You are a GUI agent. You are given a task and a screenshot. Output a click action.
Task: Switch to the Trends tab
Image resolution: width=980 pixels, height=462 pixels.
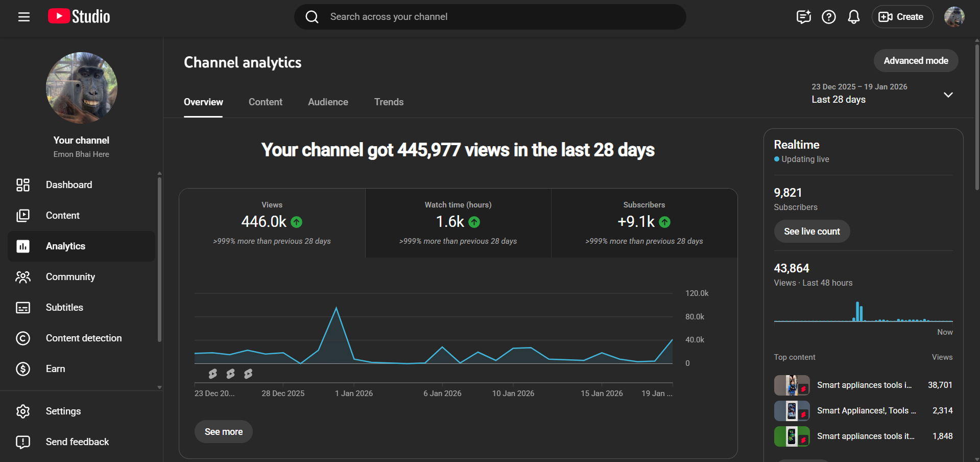coord(389,102)
